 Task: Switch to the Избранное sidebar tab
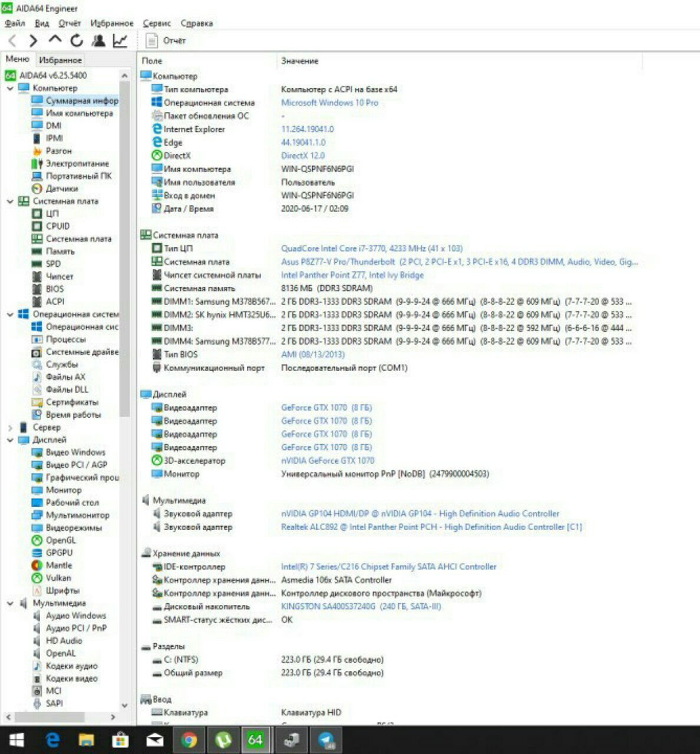click(60, 60)
